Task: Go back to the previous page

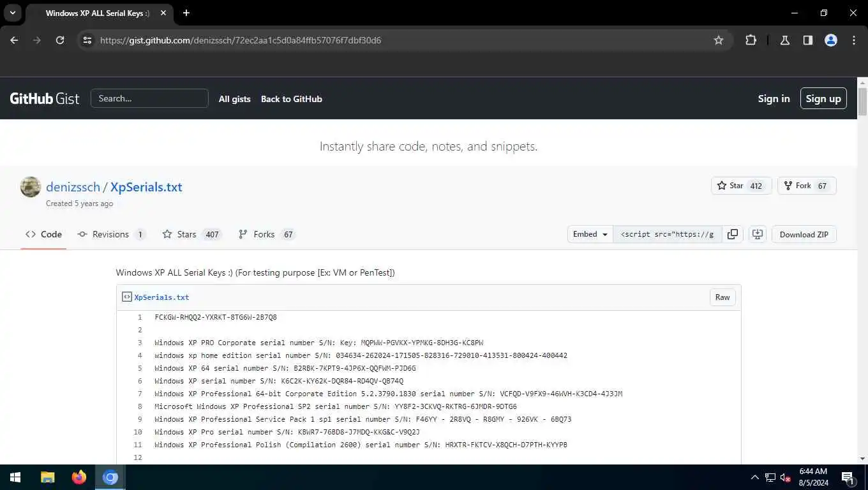Action: (14, 40)
